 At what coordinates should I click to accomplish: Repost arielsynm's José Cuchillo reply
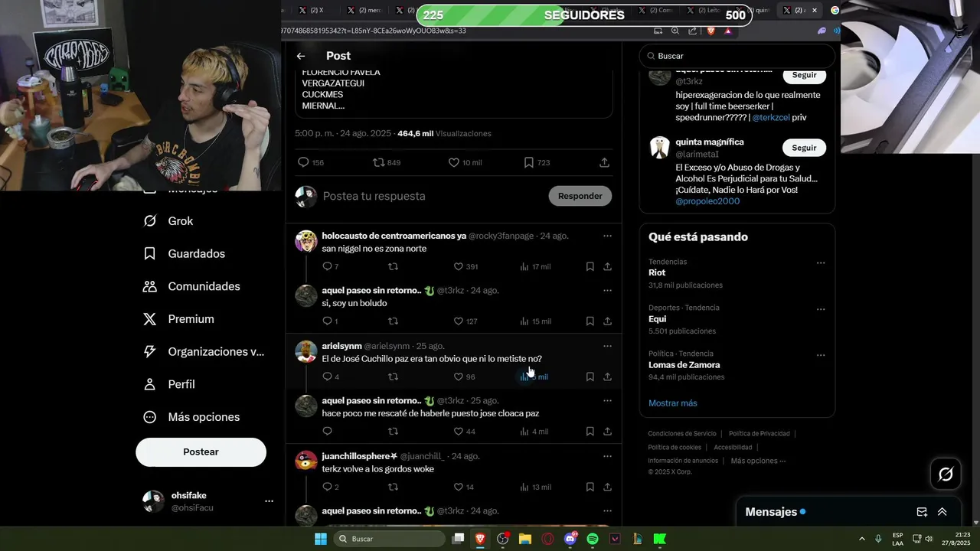(x=393, y=377)
